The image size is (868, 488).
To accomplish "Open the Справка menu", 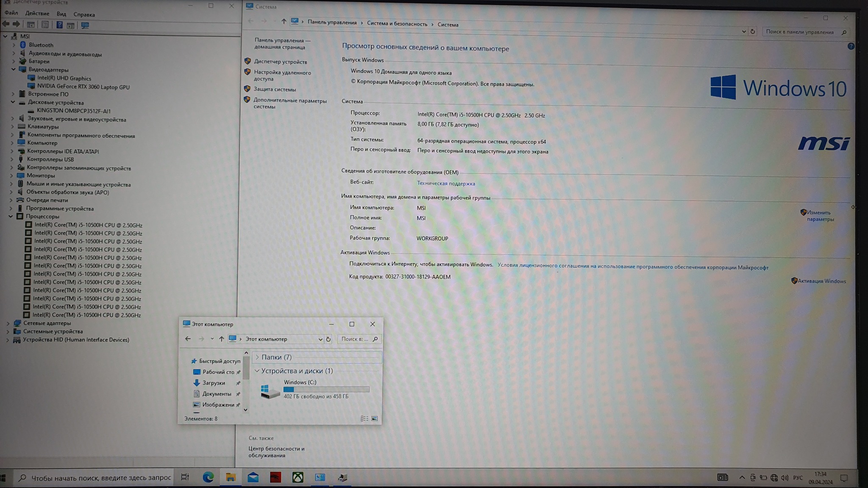I will (x=84, y=14).
